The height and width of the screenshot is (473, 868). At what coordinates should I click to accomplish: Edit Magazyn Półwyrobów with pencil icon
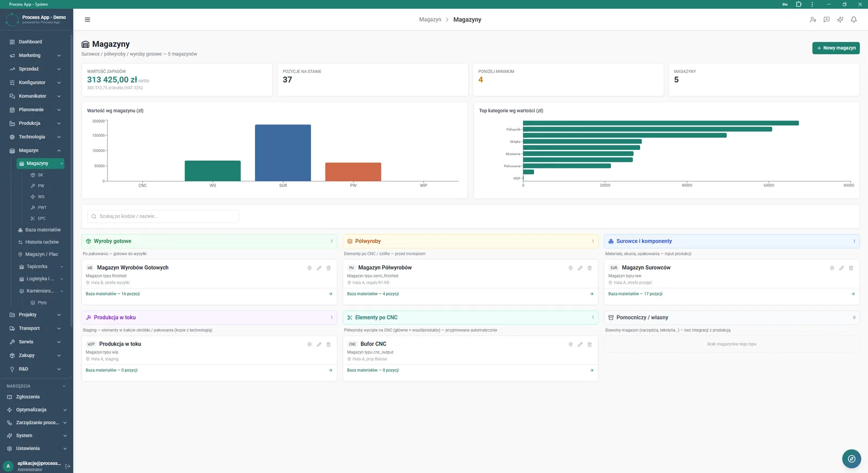tap(580, 268)
